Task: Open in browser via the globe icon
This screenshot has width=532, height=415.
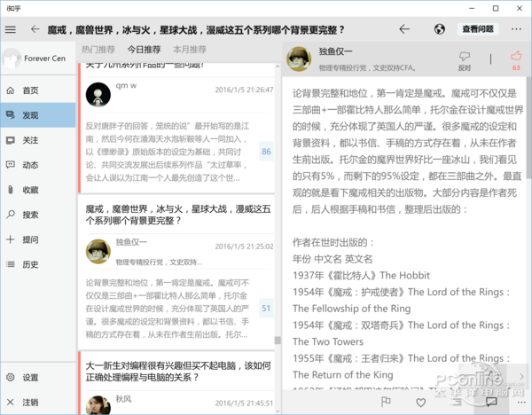Action: coord(440,29)
